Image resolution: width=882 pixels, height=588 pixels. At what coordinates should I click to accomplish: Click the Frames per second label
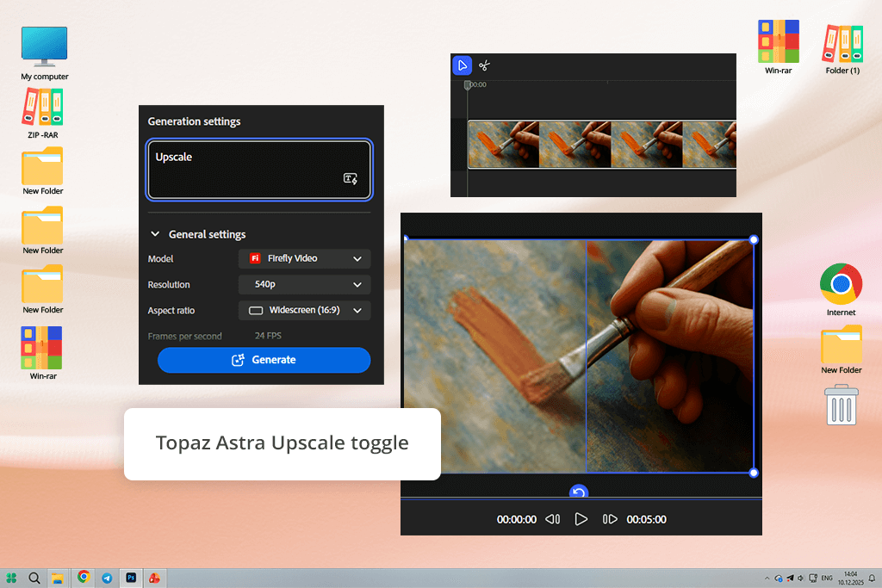tap(184, 336)
